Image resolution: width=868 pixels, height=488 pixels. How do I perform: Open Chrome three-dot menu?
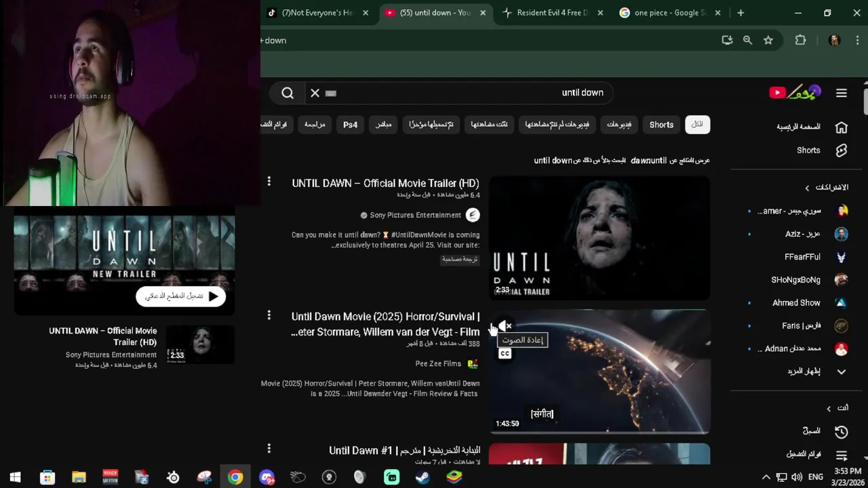857,41
